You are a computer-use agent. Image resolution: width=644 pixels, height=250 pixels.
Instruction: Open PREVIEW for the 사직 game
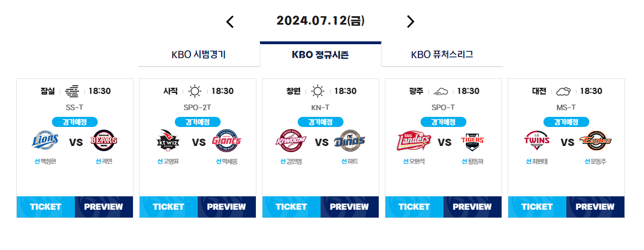pos(227,207)
